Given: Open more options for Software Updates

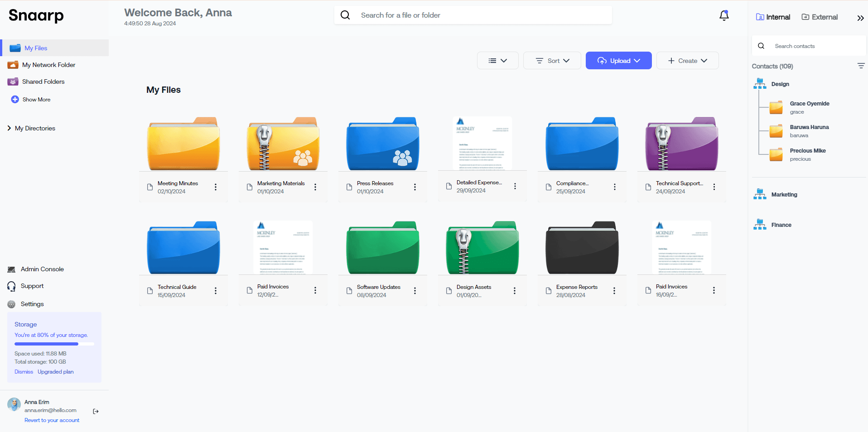Looking at the screenshot, I should pos(415,291).
